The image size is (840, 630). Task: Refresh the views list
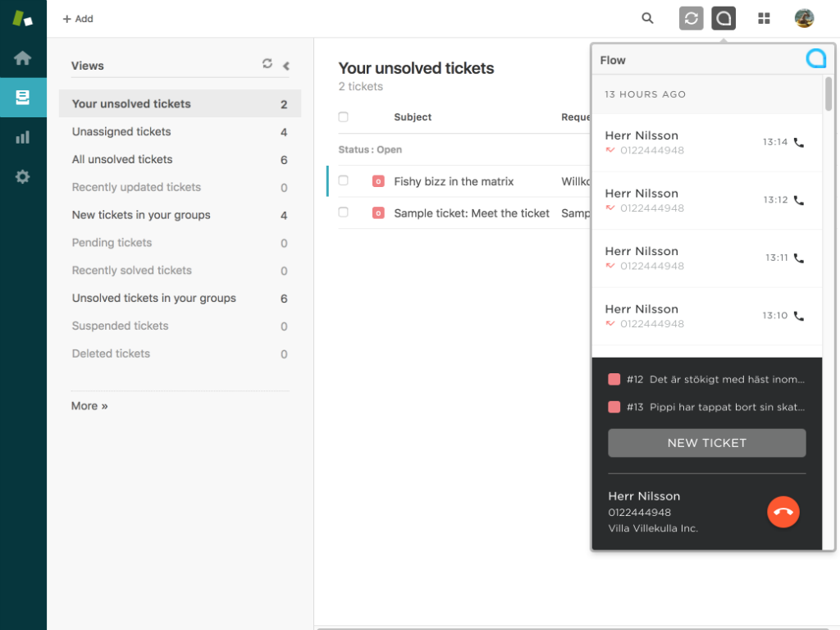(267, 64)
